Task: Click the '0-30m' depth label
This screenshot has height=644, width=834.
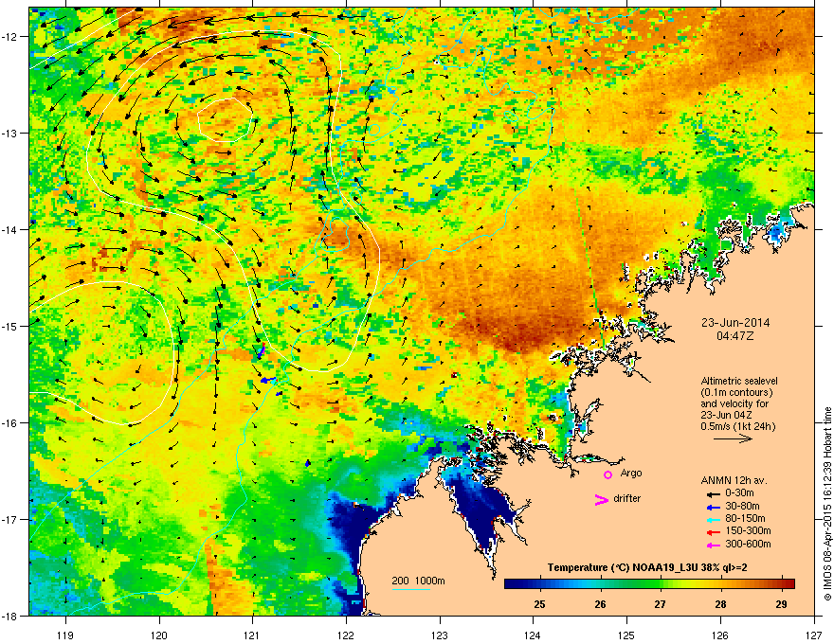Action: point(739,493)
